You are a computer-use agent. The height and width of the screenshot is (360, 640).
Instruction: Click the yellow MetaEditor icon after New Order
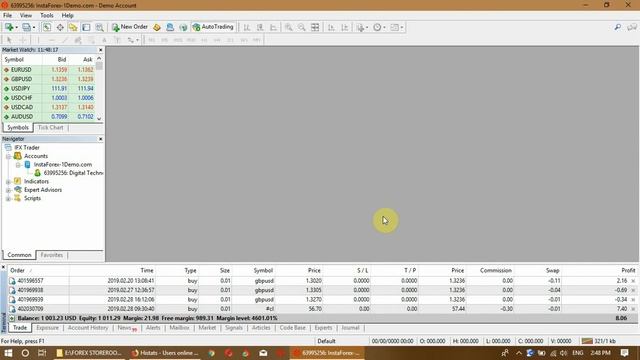(x=157, y=27)
